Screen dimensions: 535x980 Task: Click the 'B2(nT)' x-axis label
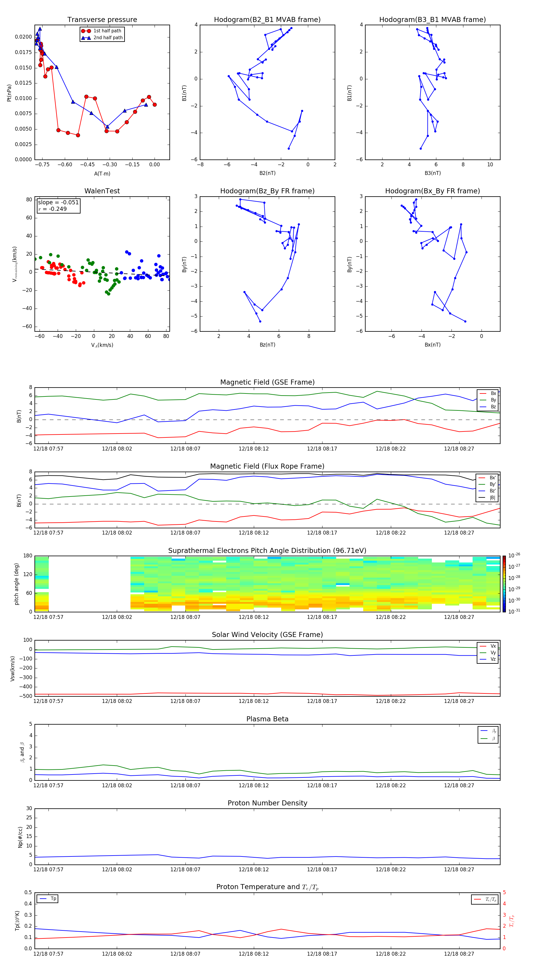pos(267,173)
